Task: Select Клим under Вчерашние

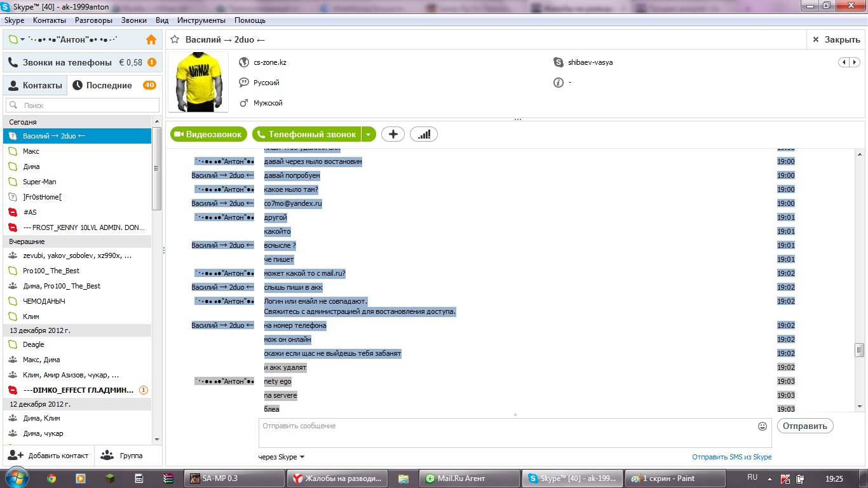Action: 78,316
